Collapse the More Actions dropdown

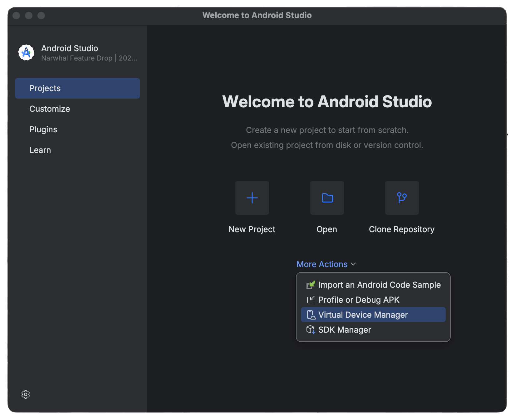(326, 264)
